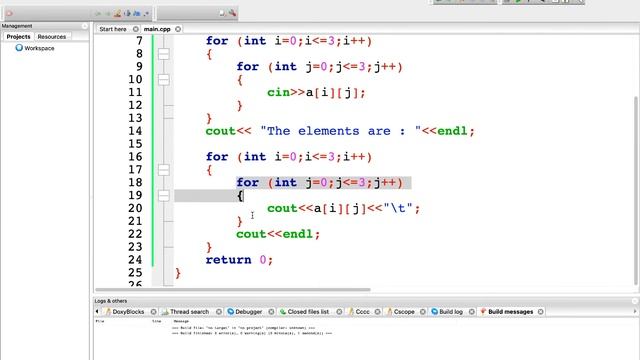Click the for loop on line 7
The height and width of the screenshot is (360, 640).
click(x=289, y=41)
